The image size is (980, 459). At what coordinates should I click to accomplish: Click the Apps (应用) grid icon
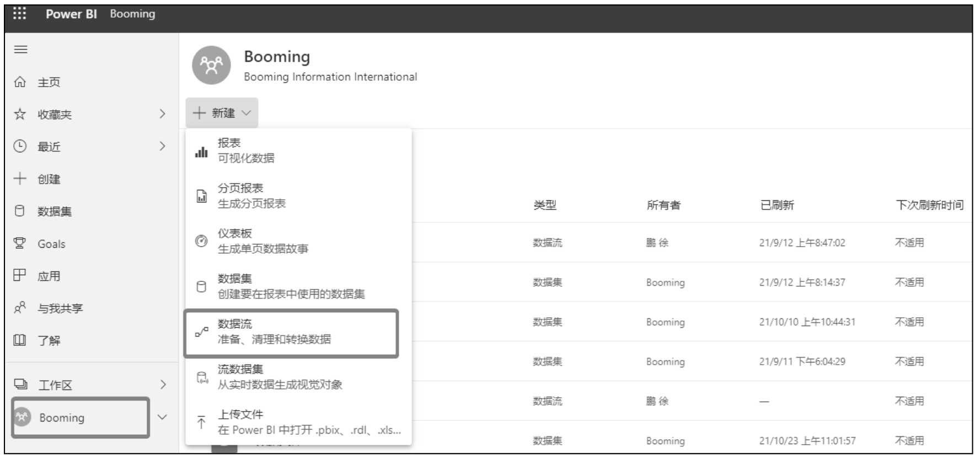[x=19, y=275]
